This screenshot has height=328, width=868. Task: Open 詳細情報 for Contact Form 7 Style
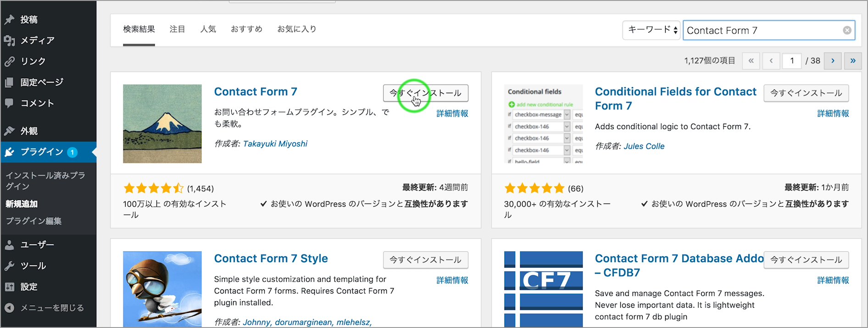(452, 280)
